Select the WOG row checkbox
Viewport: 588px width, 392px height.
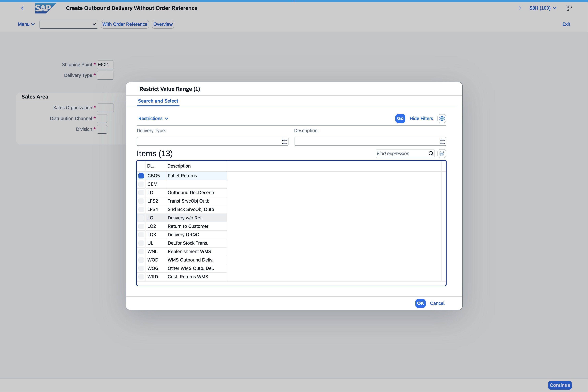141,268
